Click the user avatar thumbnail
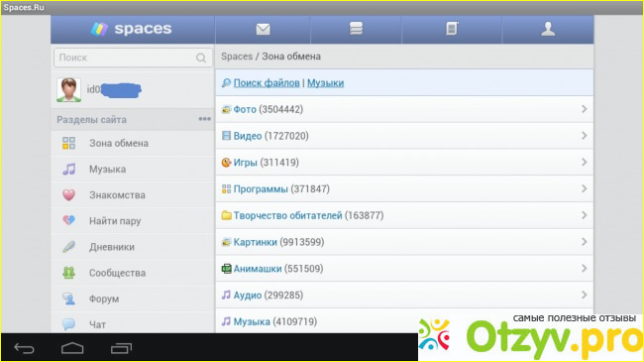Screen dimensions: 644x362 (x=68, y=89)
